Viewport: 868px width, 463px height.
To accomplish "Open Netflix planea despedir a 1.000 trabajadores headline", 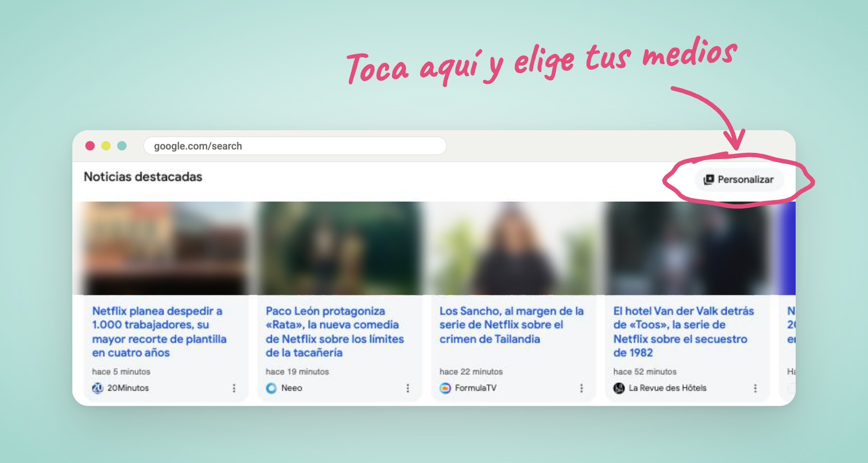I will tap(159, 332).
